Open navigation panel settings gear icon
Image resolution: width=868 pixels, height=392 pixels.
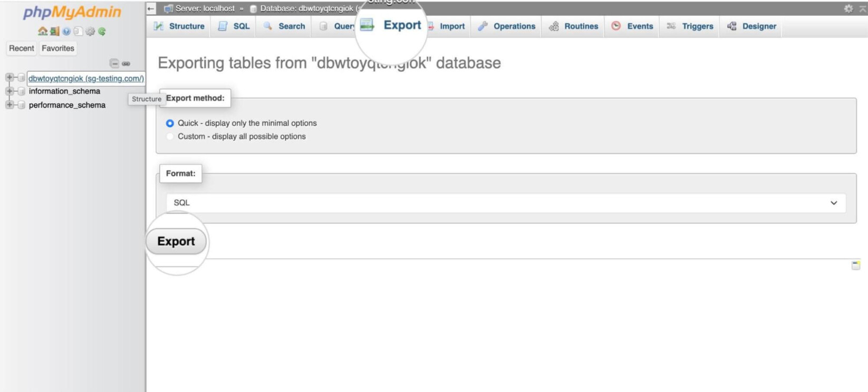tap(90, 32)
